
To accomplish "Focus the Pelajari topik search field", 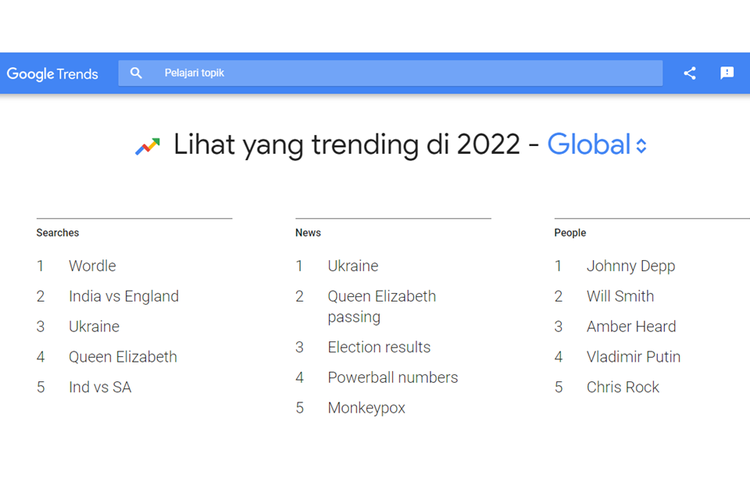I will (x=390, y=73).
